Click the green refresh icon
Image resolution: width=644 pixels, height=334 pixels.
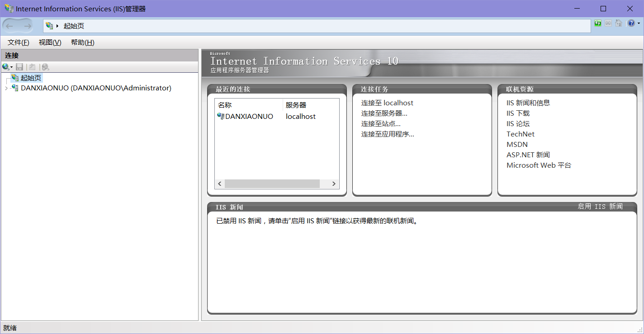tap(598, 23)
